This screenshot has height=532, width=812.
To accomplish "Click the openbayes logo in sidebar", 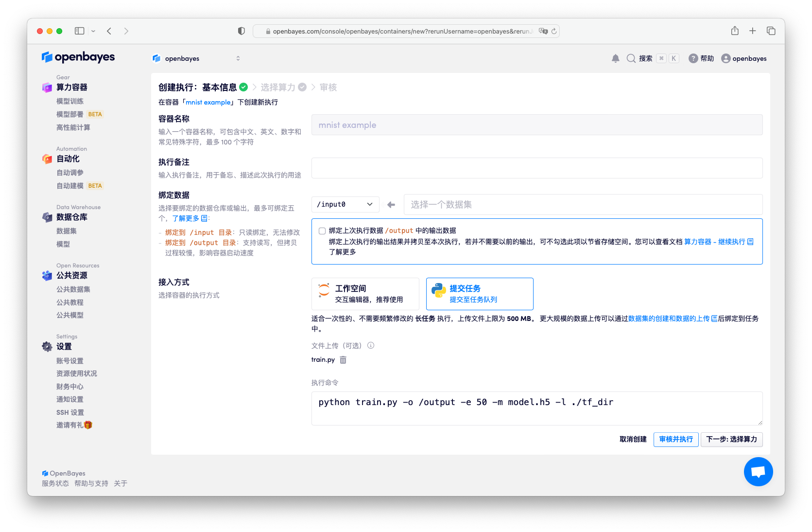I will click(x=78, y=57).
